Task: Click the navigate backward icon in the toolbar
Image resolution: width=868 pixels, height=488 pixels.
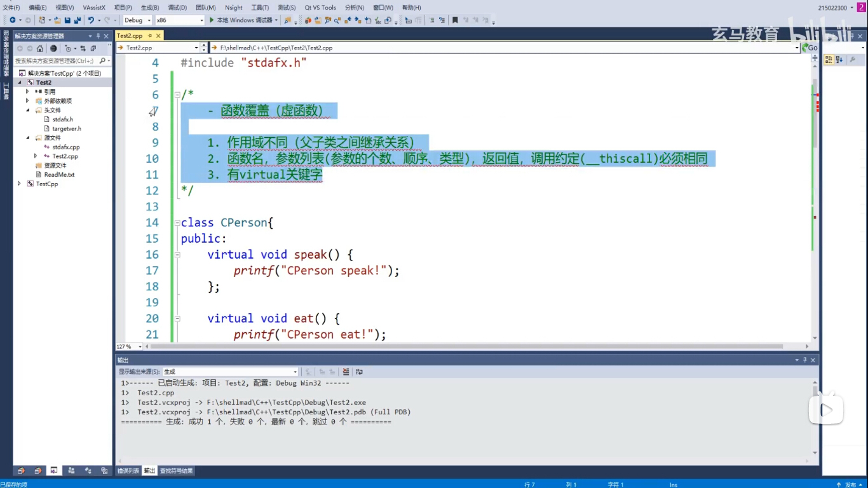Action: (x=12, y=20)
